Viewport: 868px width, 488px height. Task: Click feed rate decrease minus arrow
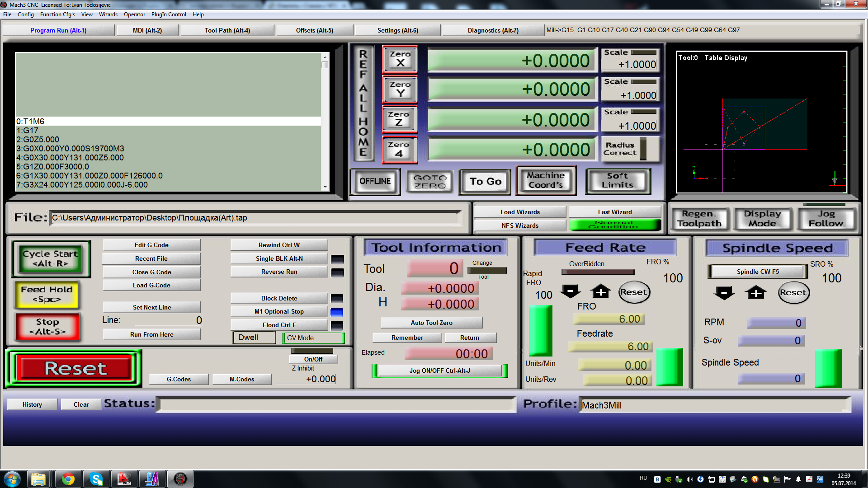pyautogui.click(x=570, y=291)
